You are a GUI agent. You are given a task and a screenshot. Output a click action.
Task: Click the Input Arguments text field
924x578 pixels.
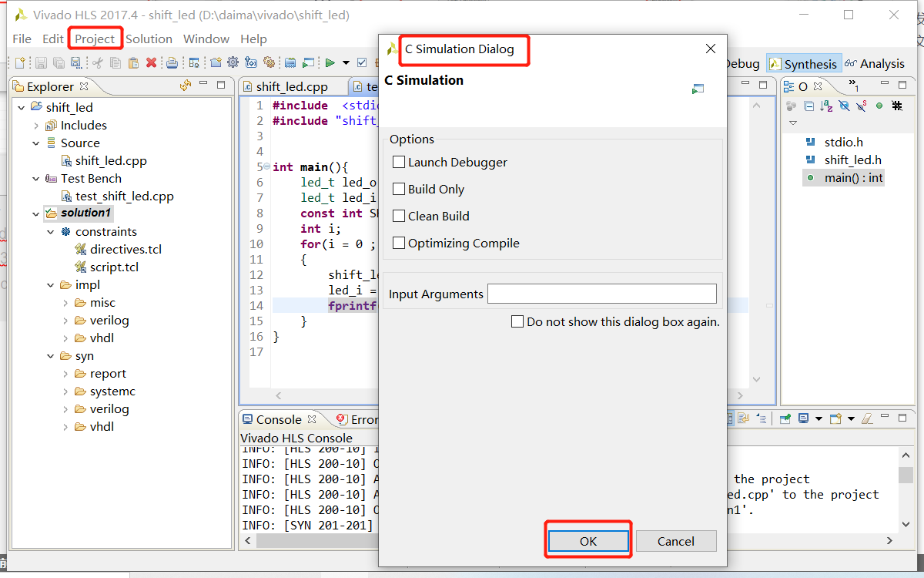tap(602, 294)
